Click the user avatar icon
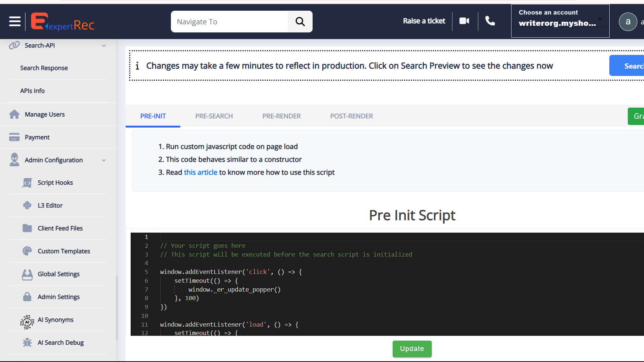The image size is (644, 362). pyautogui.click(x=628, y=22)
